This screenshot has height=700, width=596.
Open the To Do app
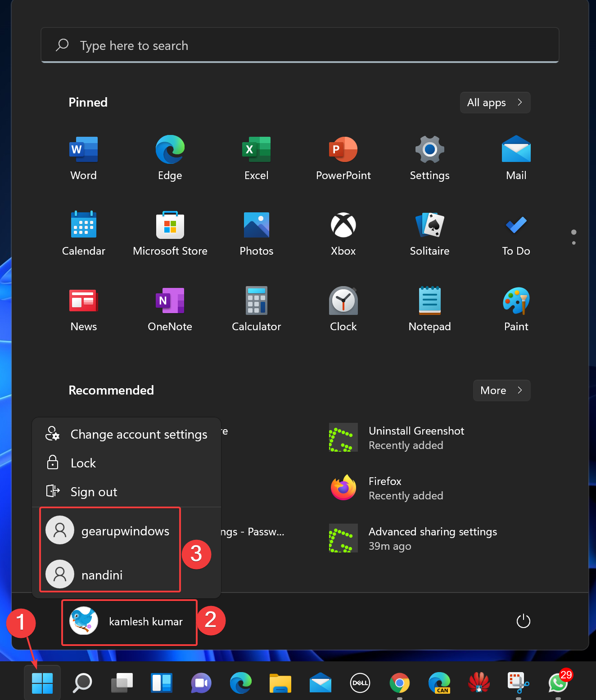click(x=516, y=234)
